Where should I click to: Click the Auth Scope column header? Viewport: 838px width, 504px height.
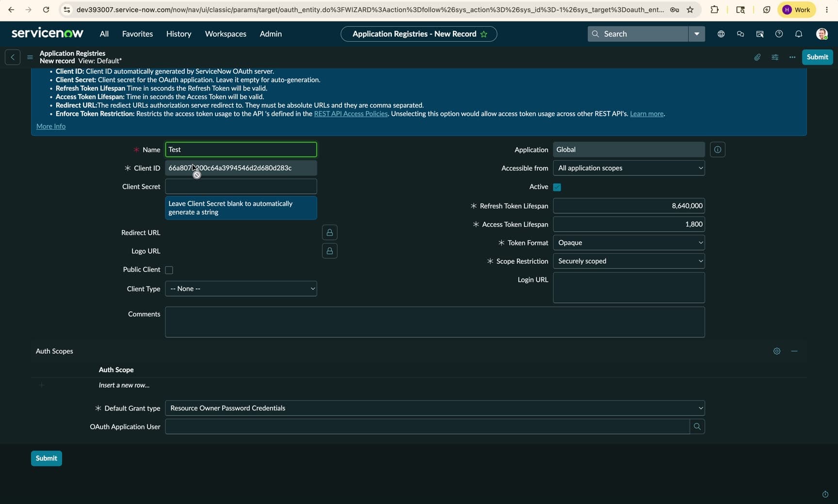pos(116,370)
